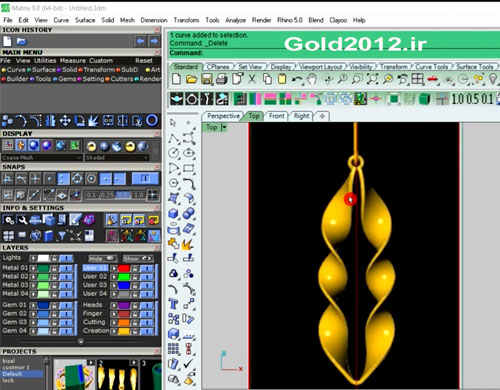
Task: Switch to the Perspective viewport tab
Action: (223, 116)
